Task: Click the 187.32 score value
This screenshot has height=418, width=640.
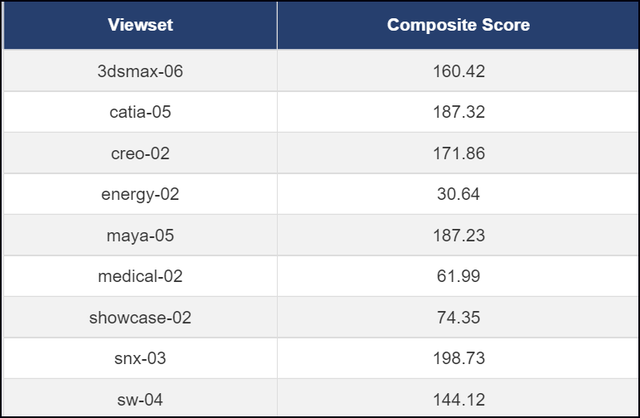Action: (459, 112)
